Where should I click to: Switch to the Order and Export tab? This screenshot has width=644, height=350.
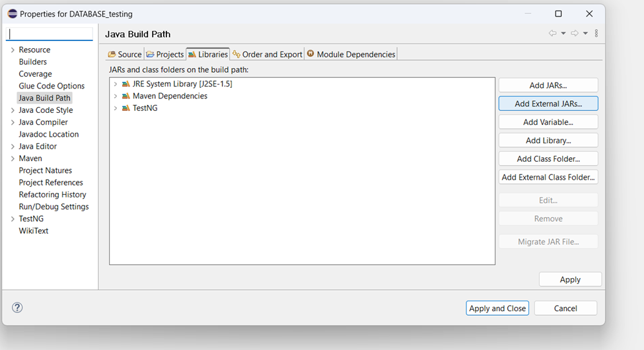[268, 54]
